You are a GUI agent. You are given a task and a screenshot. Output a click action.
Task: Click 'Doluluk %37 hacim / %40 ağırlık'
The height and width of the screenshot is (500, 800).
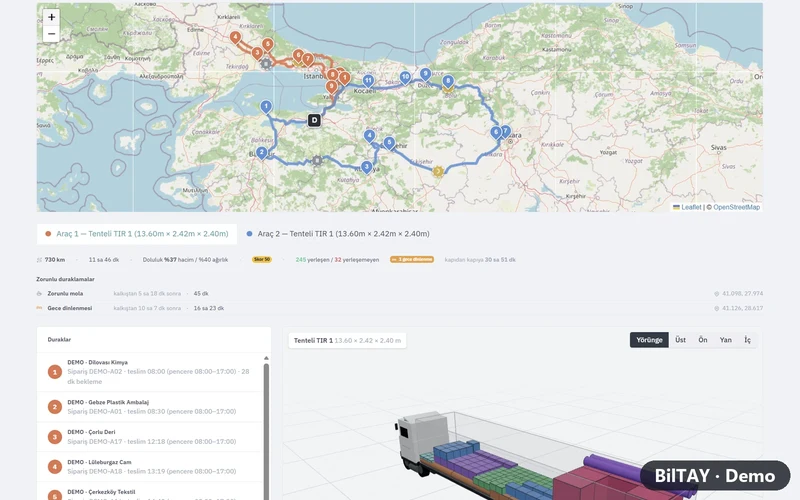click(185, 260)
